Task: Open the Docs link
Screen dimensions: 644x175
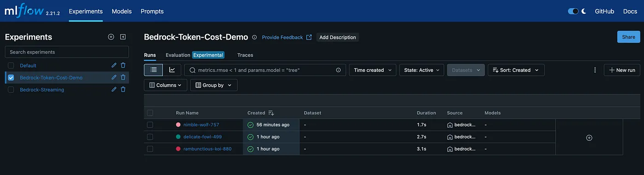Action: tap(630, 11)
